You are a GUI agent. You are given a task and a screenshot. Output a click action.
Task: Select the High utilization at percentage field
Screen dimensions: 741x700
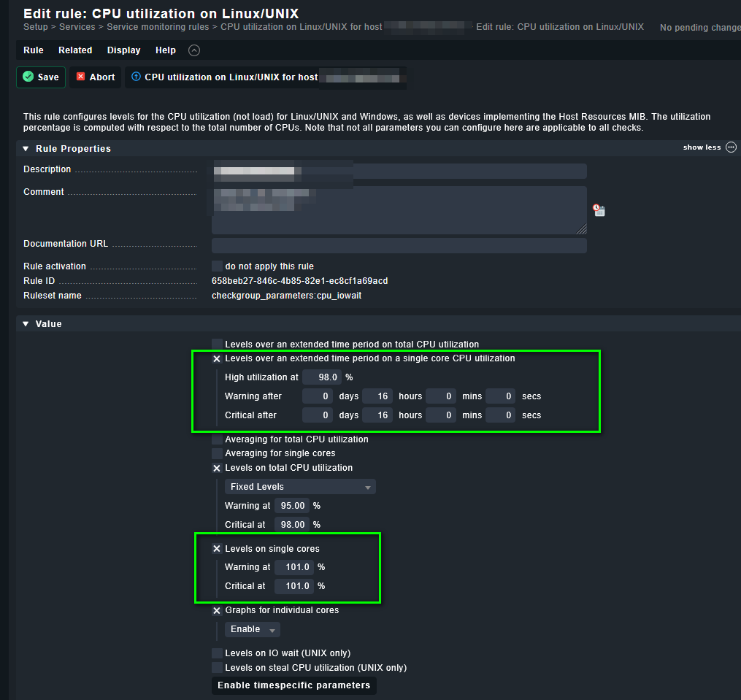click(321, 377)
